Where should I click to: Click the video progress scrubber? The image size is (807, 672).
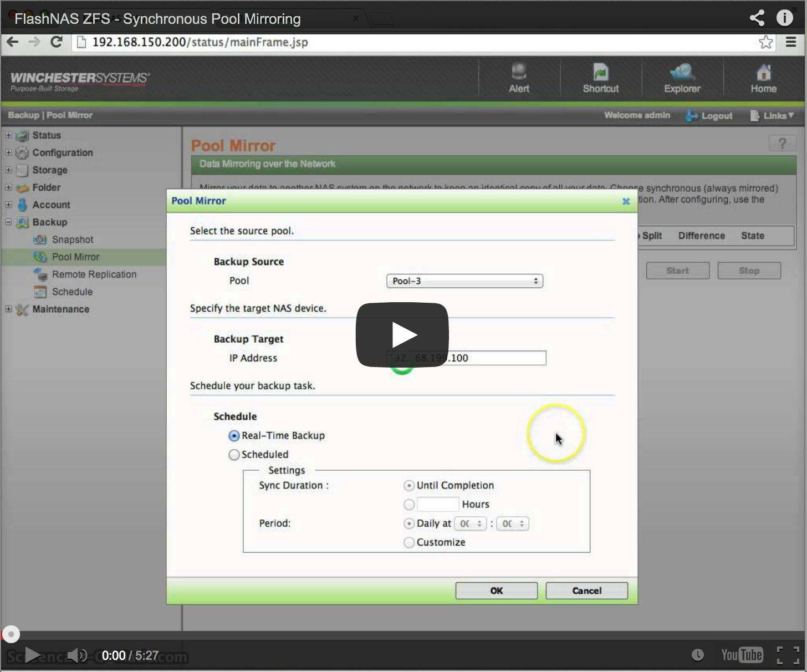pyautogui.click(x=11, y=634)
